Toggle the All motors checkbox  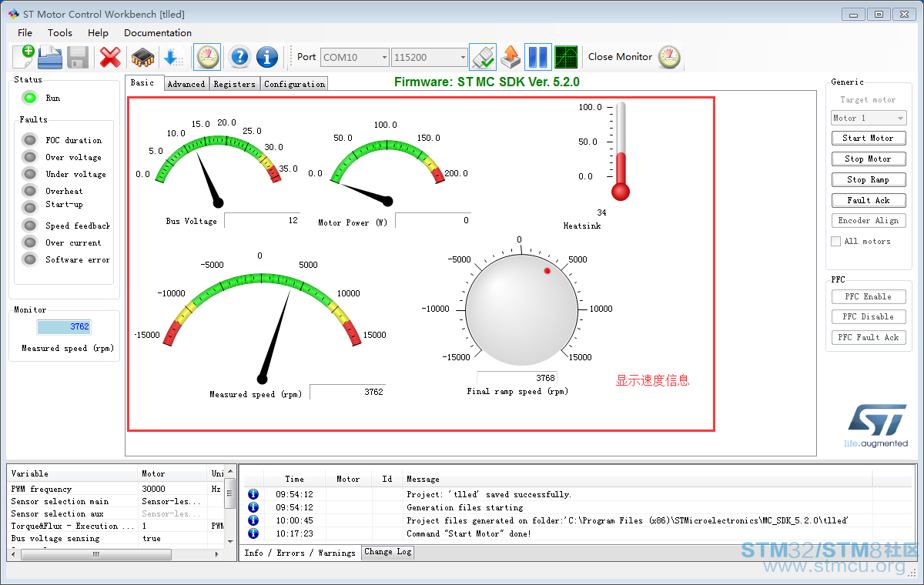835,241
